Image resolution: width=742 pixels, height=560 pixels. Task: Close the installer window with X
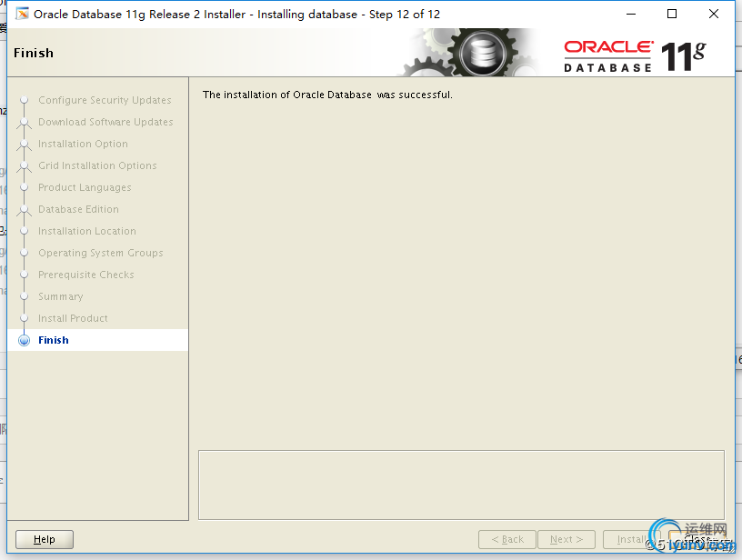click(714, 15)
